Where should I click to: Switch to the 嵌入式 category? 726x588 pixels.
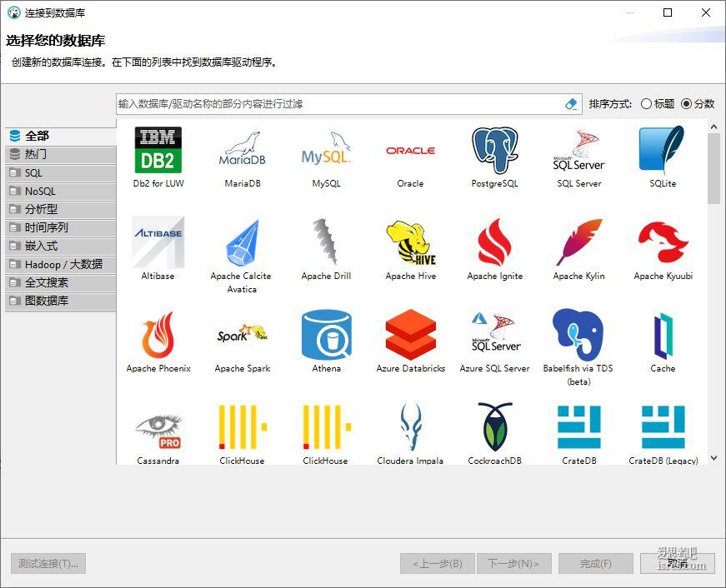61,247
